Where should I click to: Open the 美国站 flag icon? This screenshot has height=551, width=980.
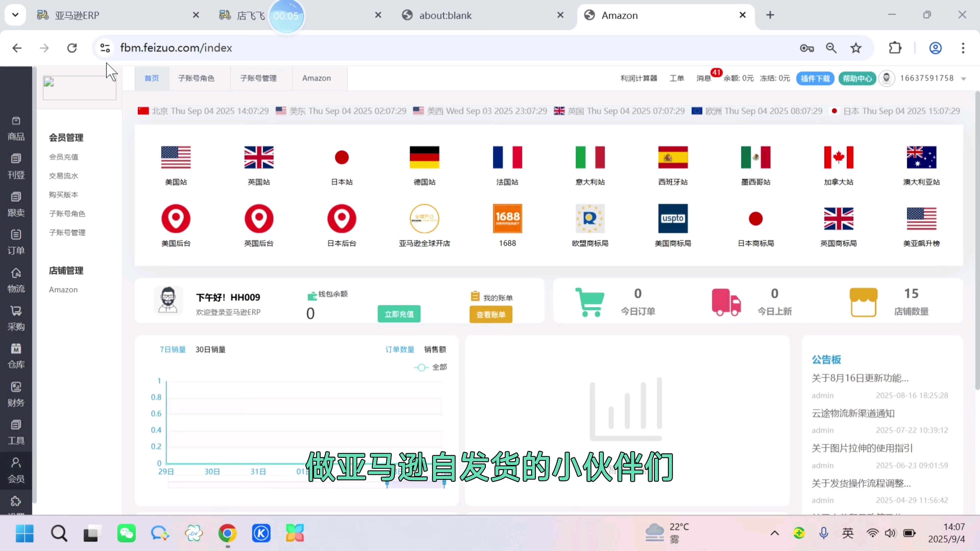pos(176,157)
